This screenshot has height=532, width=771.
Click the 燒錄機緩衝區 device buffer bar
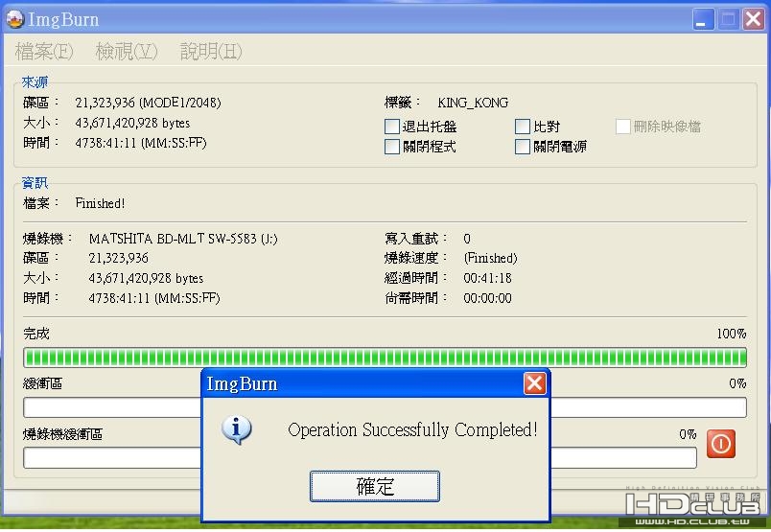pos(360,458)
